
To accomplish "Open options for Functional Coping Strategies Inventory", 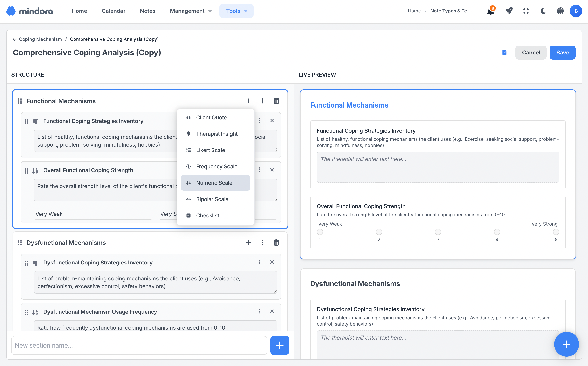I will point(260,121).
